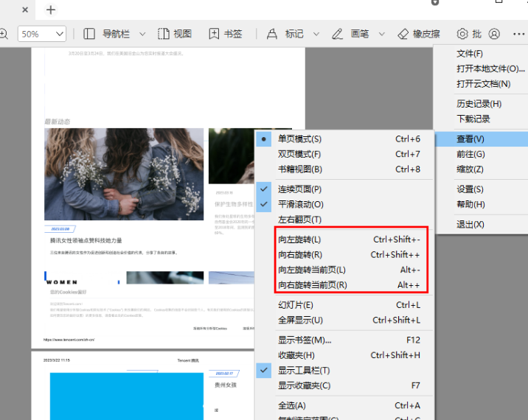Select the 画笔 pen tool
528x420 pixels.
350,34
